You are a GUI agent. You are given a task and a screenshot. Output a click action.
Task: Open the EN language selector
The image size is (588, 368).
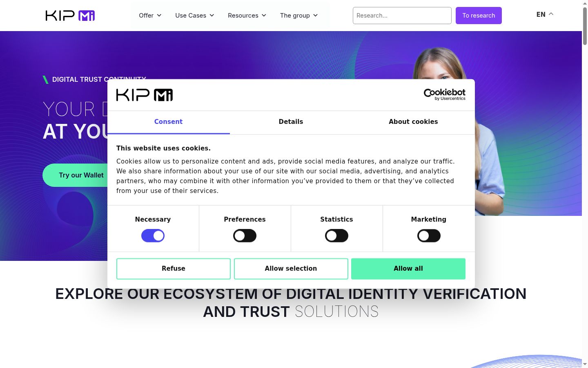tap(545, 14)
